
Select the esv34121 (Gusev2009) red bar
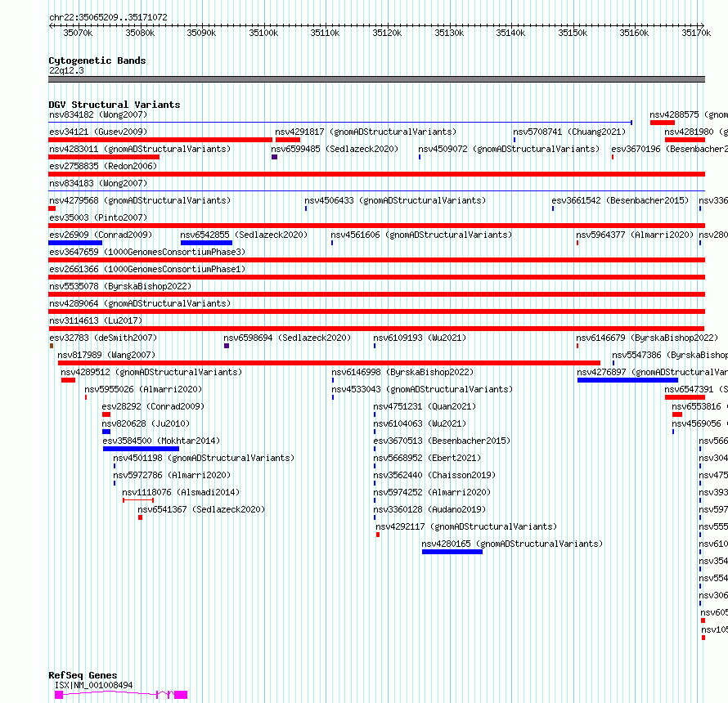point(160,140)
